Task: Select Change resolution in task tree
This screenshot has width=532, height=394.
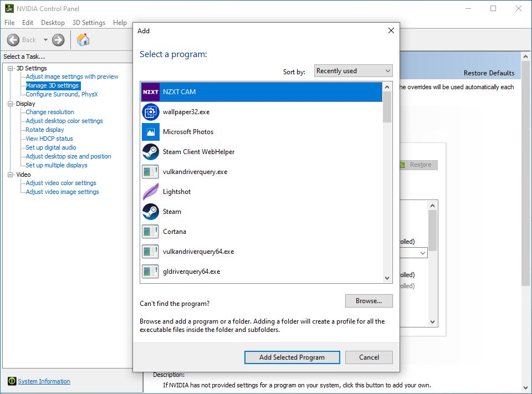Action: [50, 112]
